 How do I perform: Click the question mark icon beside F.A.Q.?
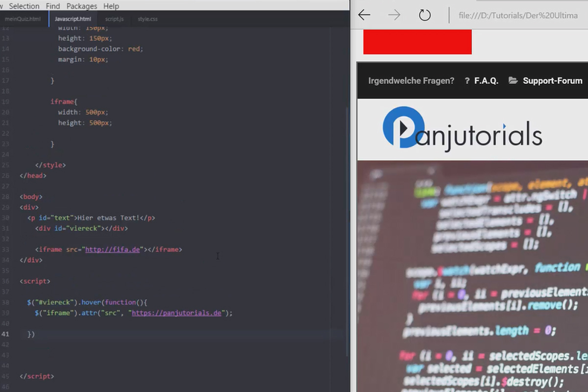pos(467,81)
